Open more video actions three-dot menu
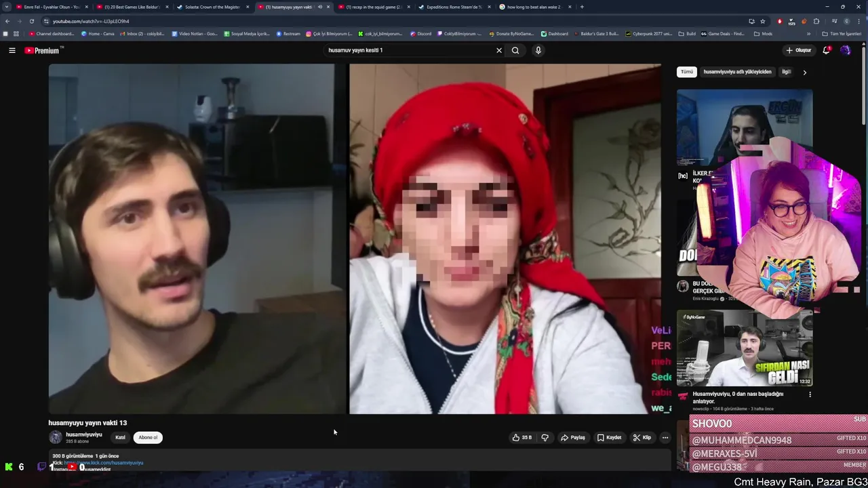Screen dimensions: 868x488 (x=665, y=438)
